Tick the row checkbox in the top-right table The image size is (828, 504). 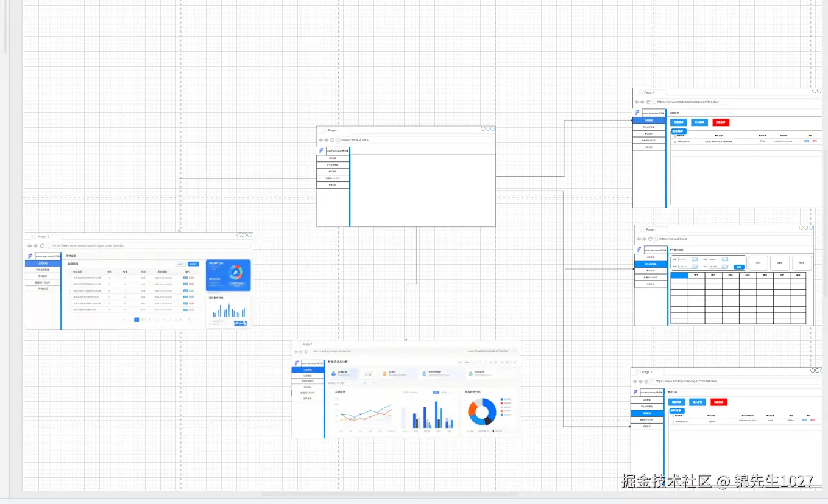click(675, 141)
